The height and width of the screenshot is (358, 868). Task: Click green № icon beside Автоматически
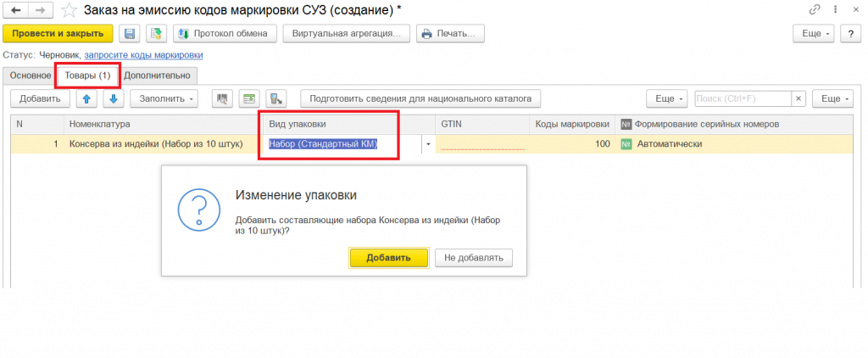pyautogui.click(x=626, y=144)
